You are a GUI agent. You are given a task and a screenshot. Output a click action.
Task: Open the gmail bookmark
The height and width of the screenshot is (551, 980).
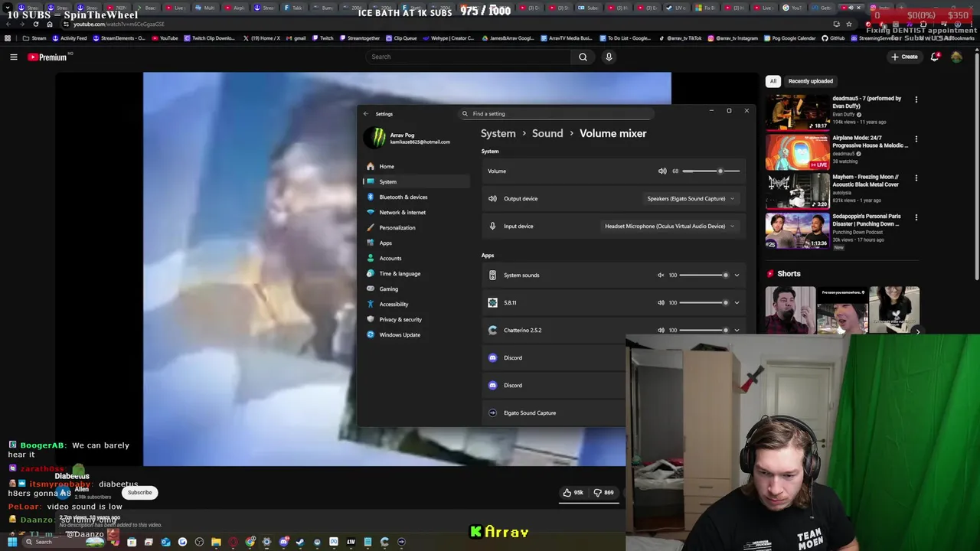296,38
